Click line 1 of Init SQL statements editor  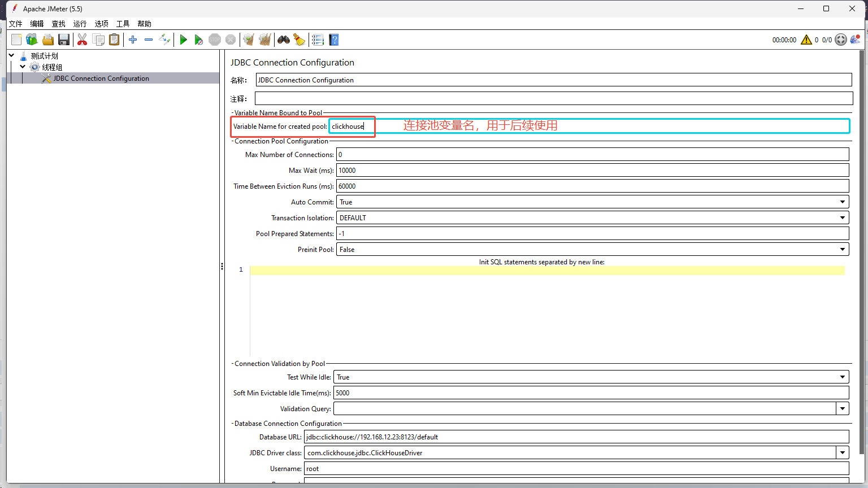pos(547,271)
